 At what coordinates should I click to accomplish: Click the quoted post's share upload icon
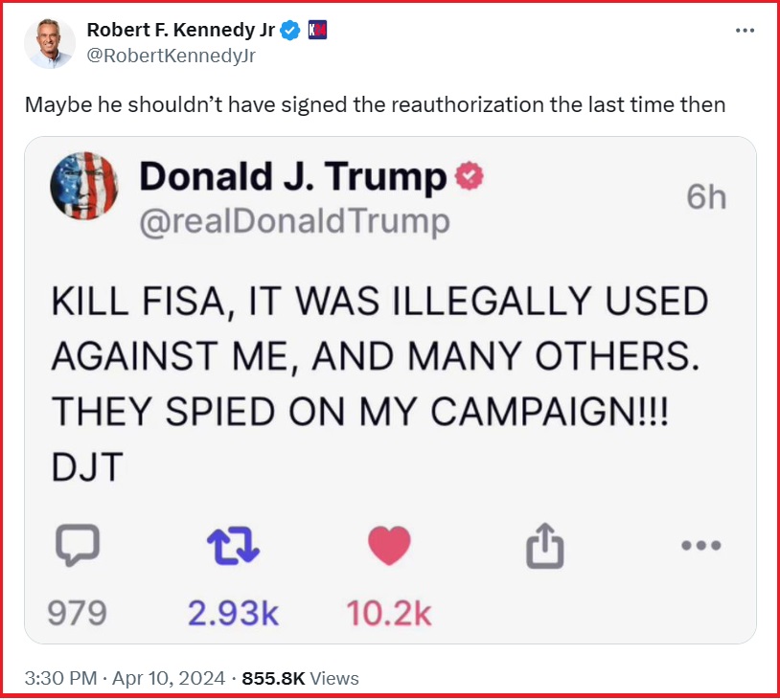(x=545, y=546)
